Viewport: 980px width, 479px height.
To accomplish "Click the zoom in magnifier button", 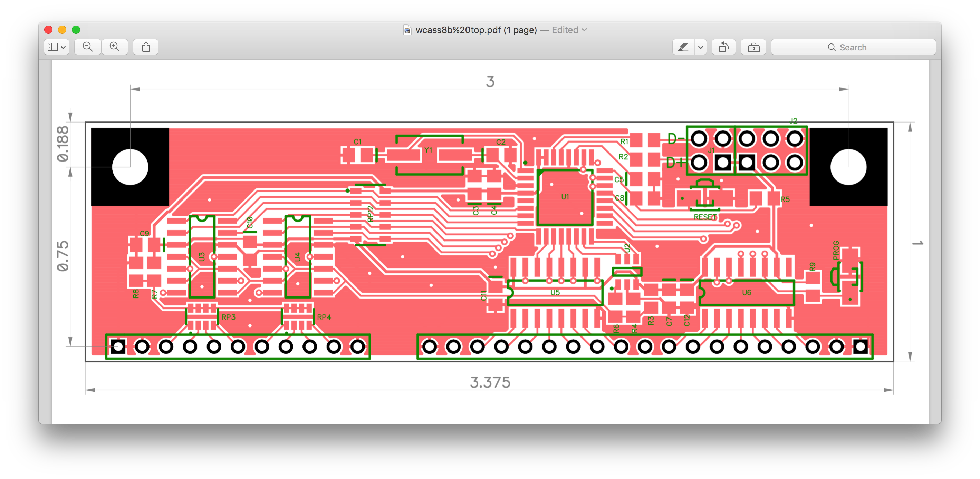I will [x=115, y=47].
